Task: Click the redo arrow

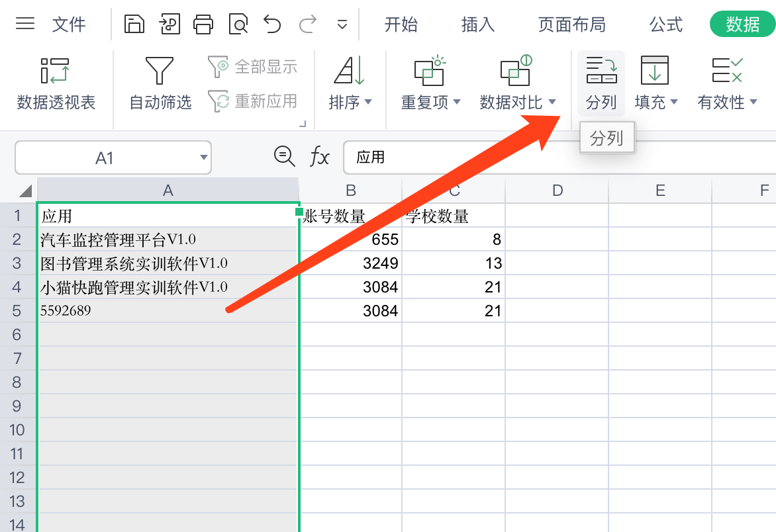Action: pos(308,24)
